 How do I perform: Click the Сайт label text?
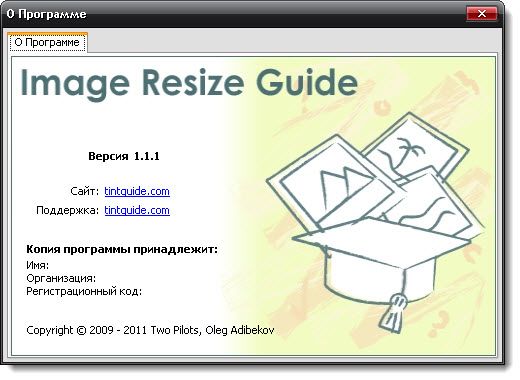pos(84,191)
